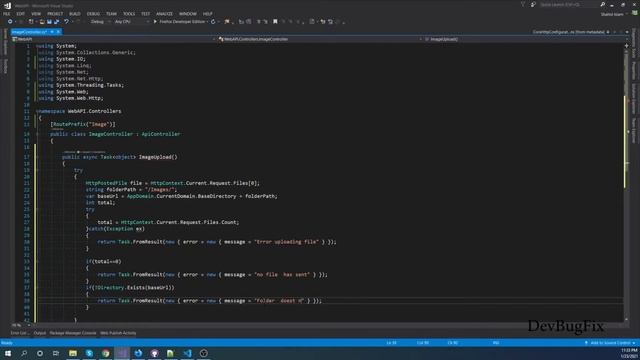The image size is (640, 360).
Task: Open the WINDOW menu
Action: pyautogui.click(x=188, y=14)
